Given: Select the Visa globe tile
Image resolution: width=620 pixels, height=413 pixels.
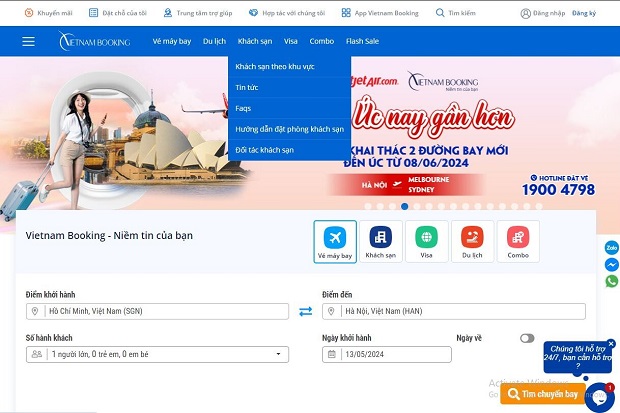Looking at the screenshot, I should tap(426, 241).
